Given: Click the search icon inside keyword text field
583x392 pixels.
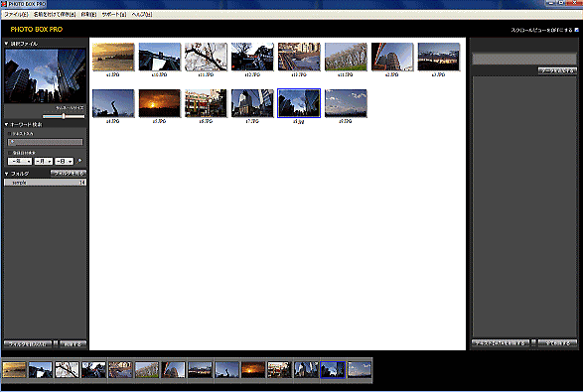Looking at the screenshot, I should pyautogui.click(x=12, y=142).
